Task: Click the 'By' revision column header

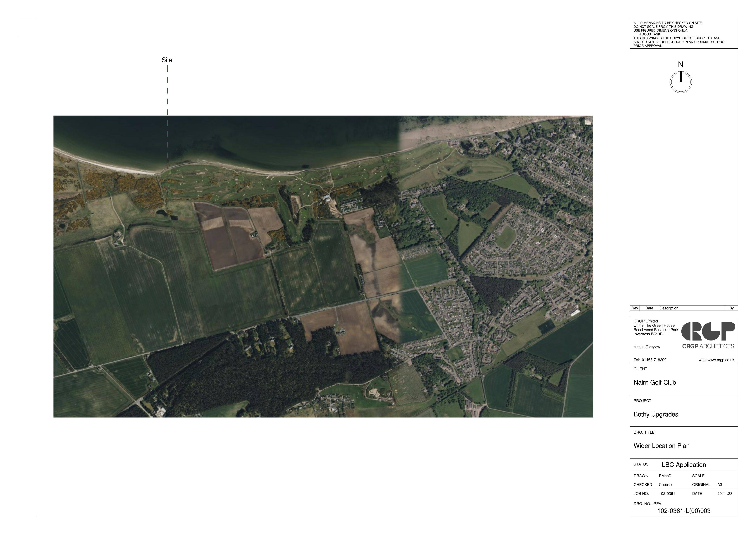Action: pyautogui.click(x=731, y=308)
